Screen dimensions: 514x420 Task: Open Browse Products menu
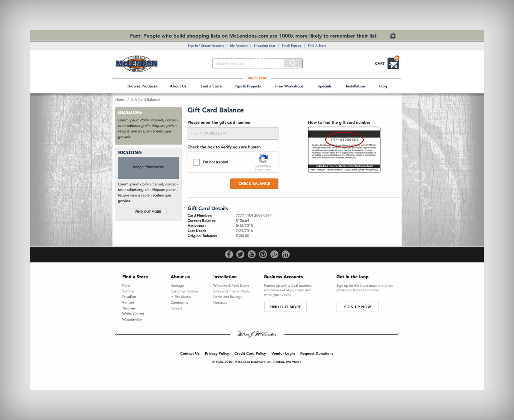point(142,86)
